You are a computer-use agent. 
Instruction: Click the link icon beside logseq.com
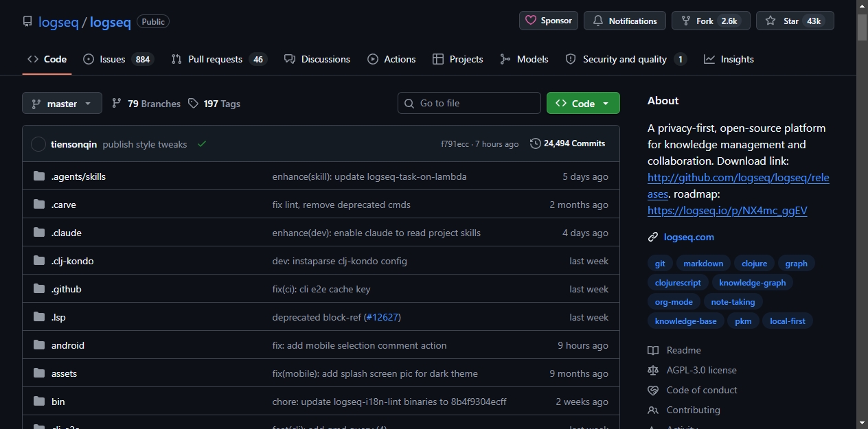coord(653,237)
